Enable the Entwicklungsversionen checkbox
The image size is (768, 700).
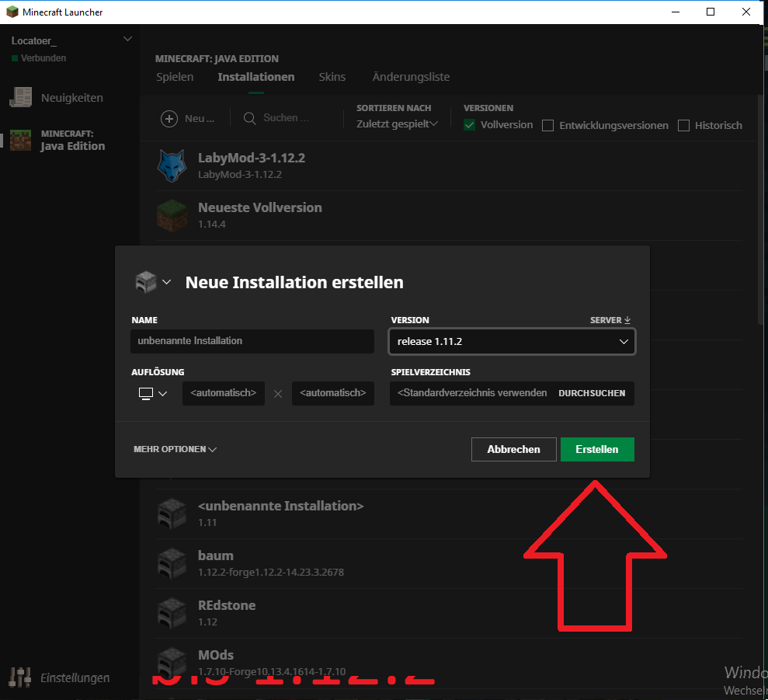547,126
